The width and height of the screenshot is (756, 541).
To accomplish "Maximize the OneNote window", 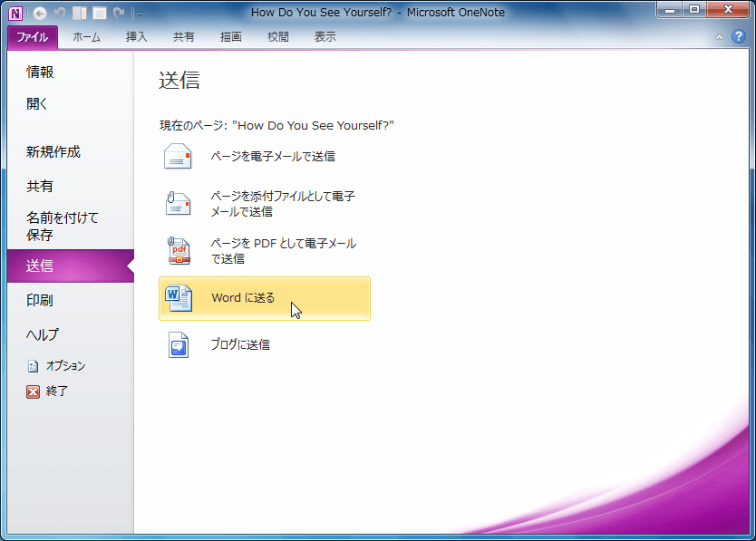I will [x=694, y=10].
